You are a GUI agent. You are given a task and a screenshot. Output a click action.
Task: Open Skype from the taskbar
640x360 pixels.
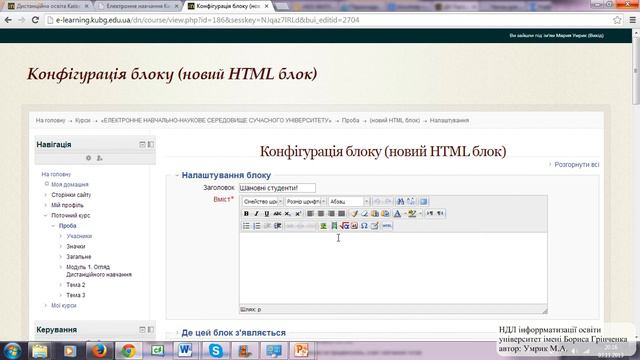(215, 351)
